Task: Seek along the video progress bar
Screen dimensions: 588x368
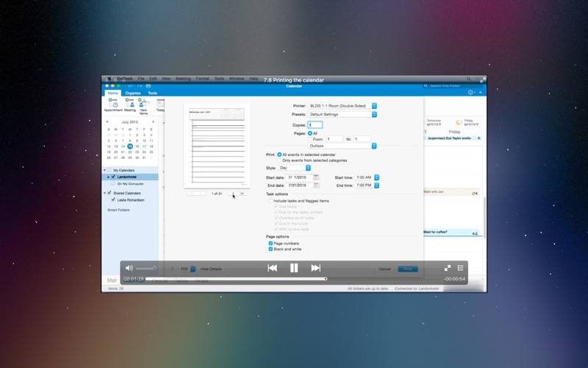Action: pos(293,279)
